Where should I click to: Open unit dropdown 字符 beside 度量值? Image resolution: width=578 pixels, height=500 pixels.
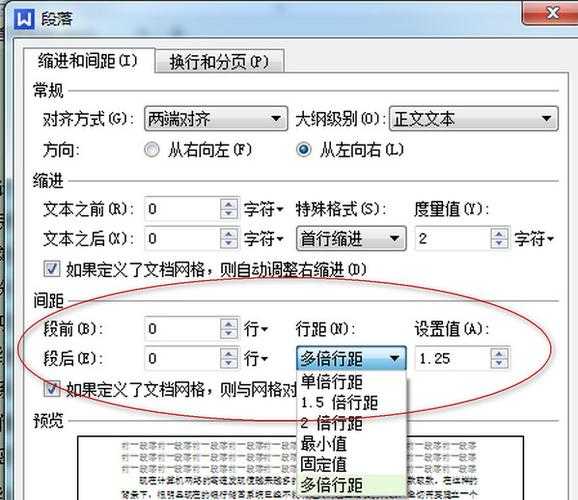pyautogui.click(x=534, y=239)
